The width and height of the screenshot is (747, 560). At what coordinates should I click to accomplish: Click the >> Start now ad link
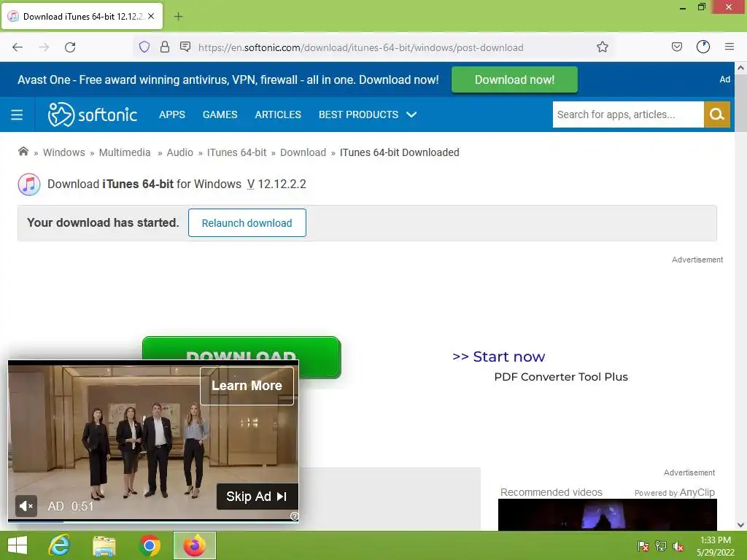[x=498, y=357]
